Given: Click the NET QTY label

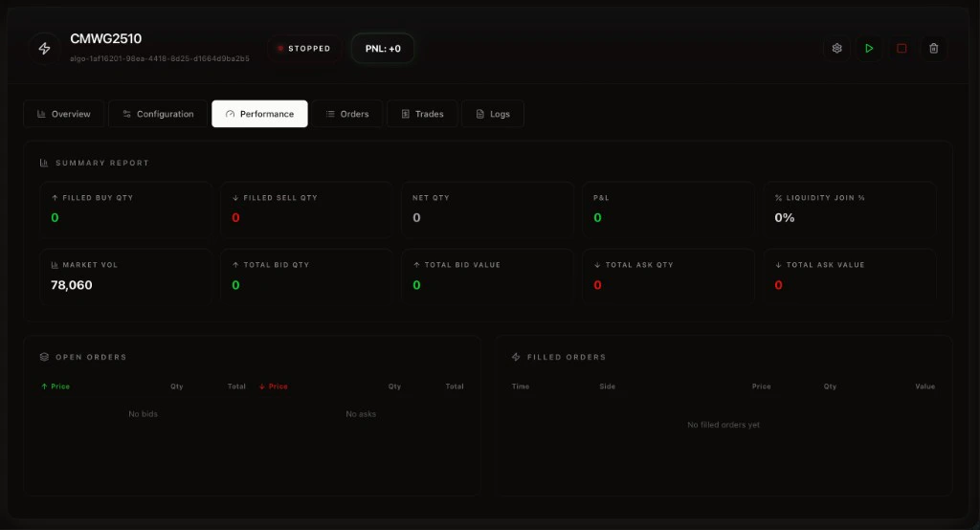Looking at the screenshot, I should (431, 197).
